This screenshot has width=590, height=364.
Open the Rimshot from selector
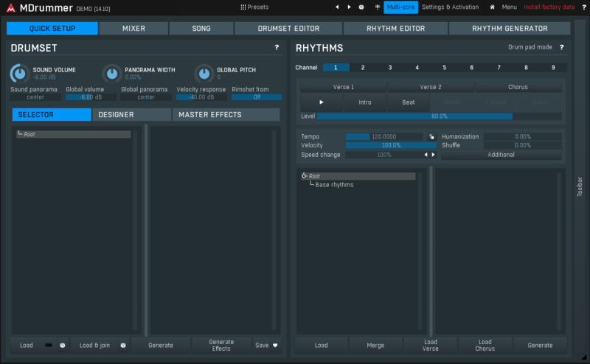[x=256, y=97]
